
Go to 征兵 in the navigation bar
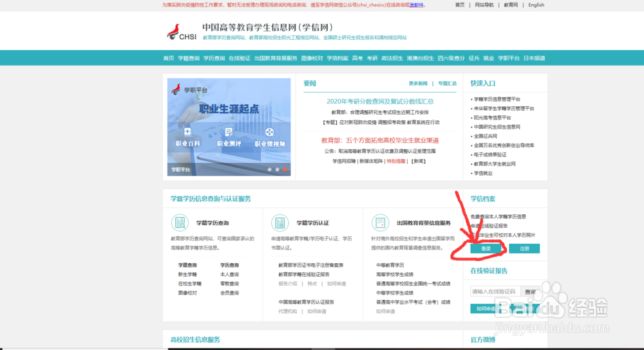tap(474, 59)
